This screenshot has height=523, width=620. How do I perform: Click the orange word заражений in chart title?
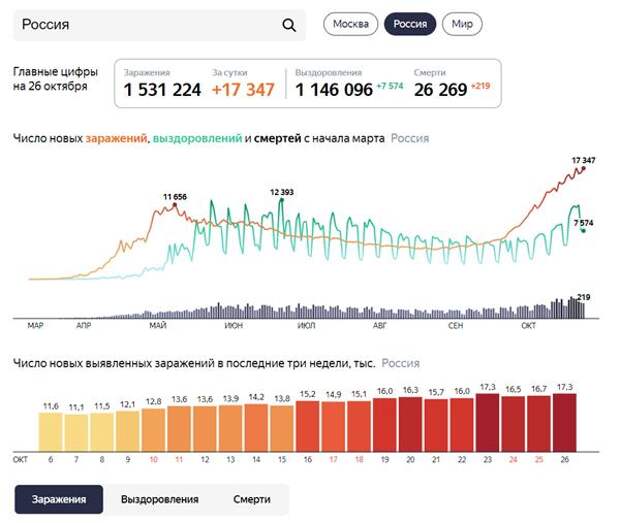[x=116, y=138]
